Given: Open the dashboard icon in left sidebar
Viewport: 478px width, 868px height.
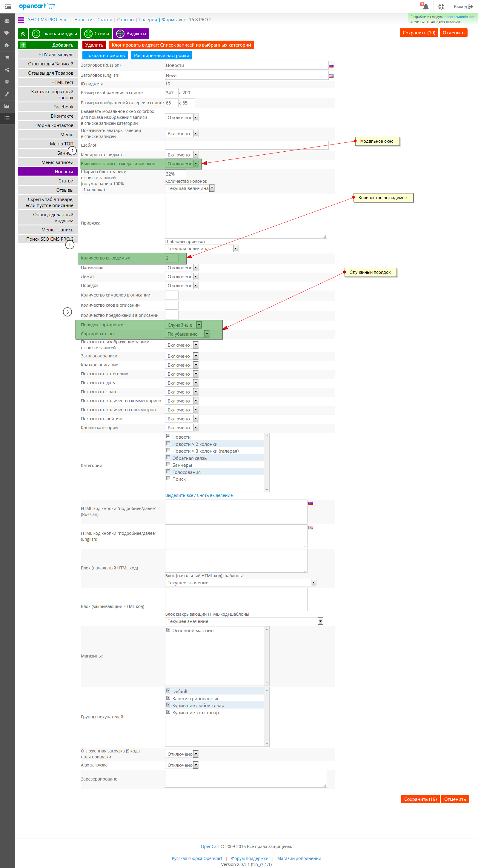Looking at the screenshot, I should click(7, 21).
